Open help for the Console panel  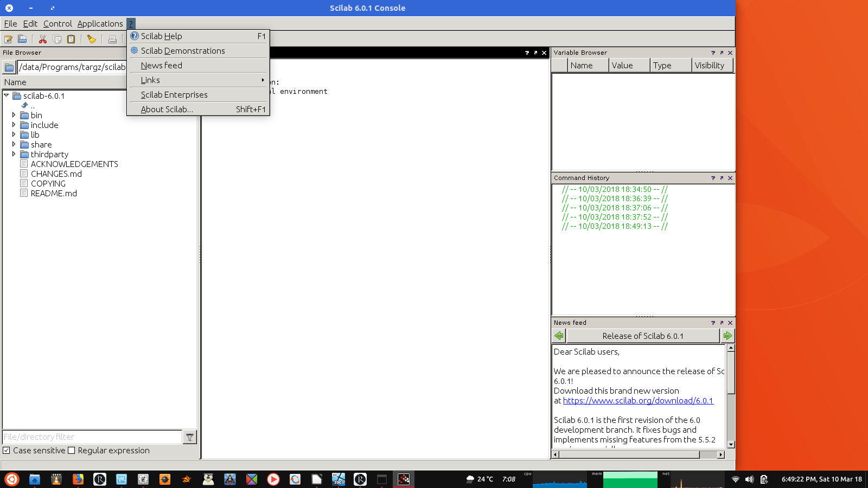pyautogui.click(x=527, y=53)
